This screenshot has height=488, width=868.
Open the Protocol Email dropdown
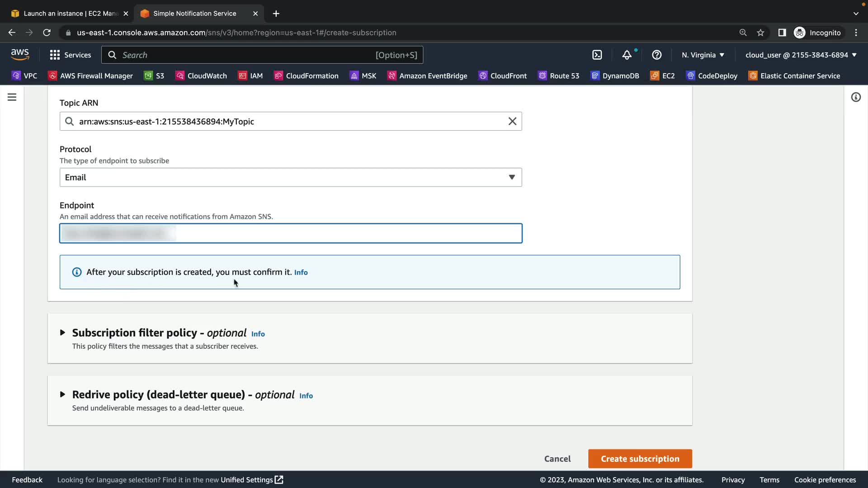tap(290, 177)
